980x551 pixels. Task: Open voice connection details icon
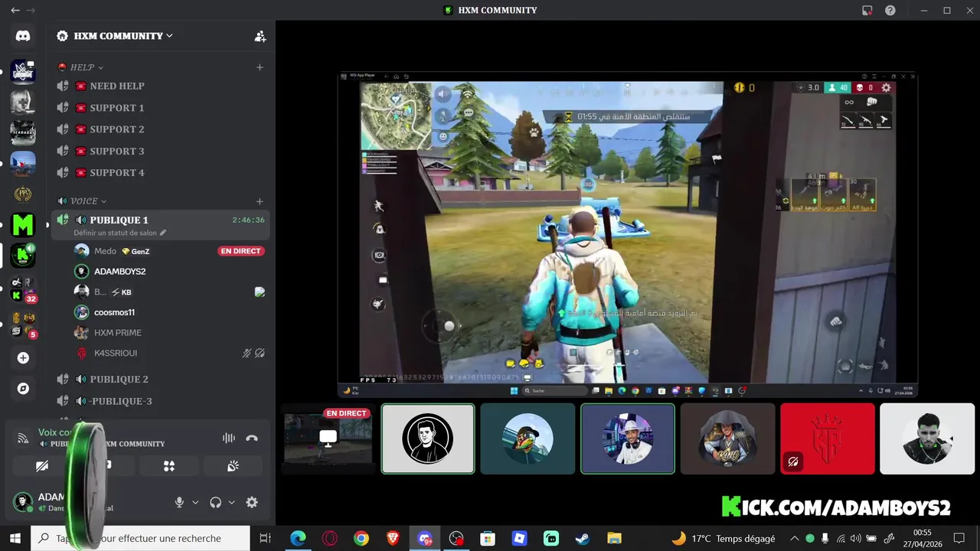pyautogui.click(x=23, y=439)
